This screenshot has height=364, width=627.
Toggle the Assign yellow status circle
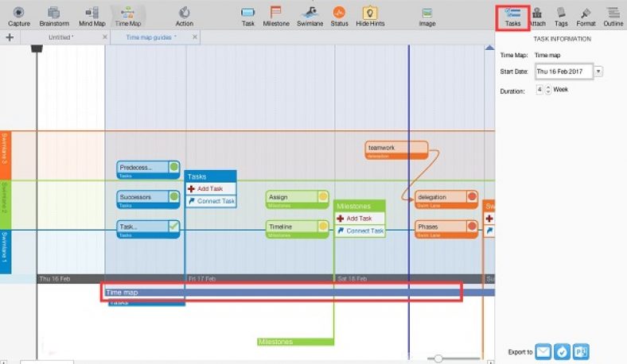point(323,196)
